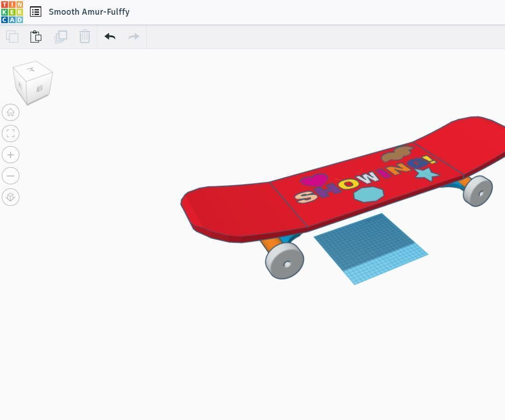This screenshot has width=505, height=420.
Task: Redo the last undone action
Action: [x=134, y=36]
